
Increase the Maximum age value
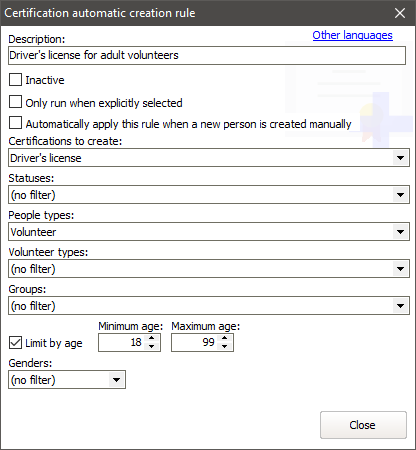tap(225, 338)
